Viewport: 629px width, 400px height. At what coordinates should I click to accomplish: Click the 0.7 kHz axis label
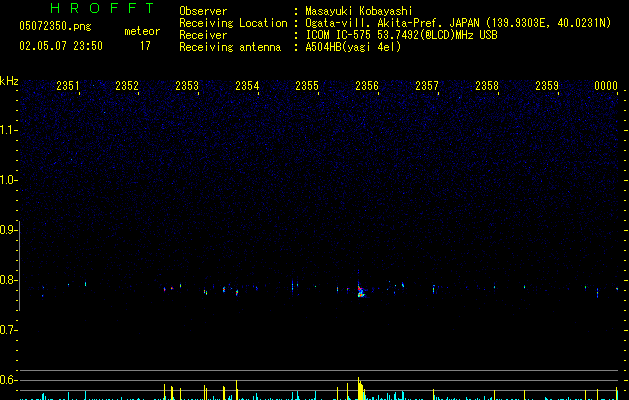[x=7, y=330]
